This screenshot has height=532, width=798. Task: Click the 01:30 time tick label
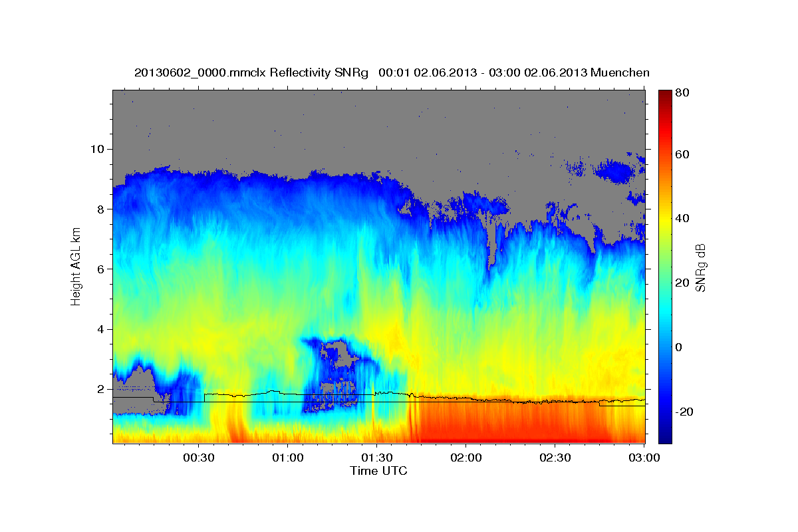pyautogui.click(x=376, y=458)
